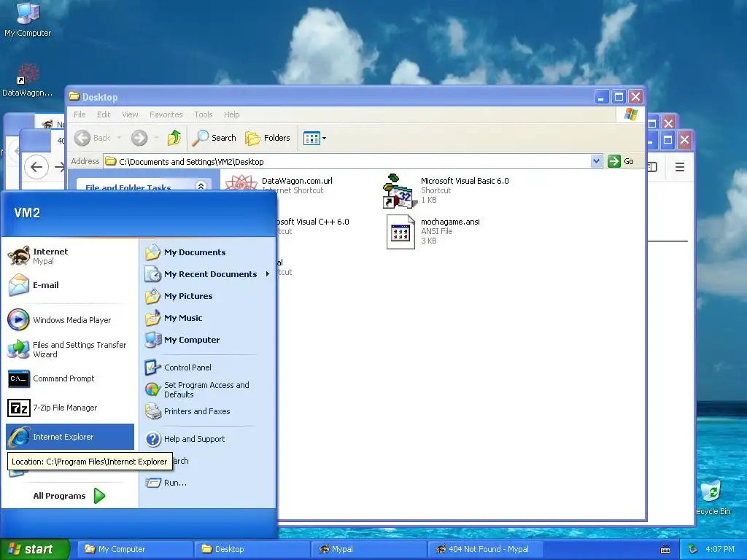Screen dimensions: 747x560
Task: Click the Go button beside Address
Action: pos(621,161)
